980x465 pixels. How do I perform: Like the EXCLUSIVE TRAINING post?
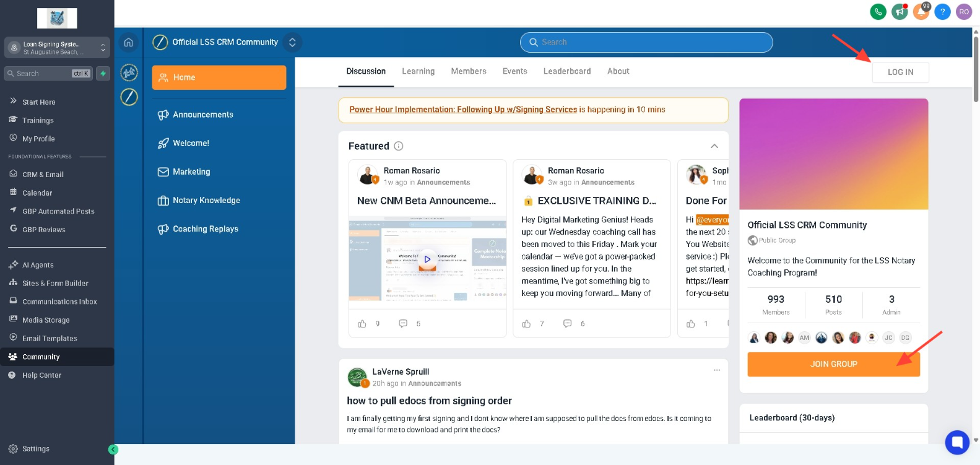(526, 324)
